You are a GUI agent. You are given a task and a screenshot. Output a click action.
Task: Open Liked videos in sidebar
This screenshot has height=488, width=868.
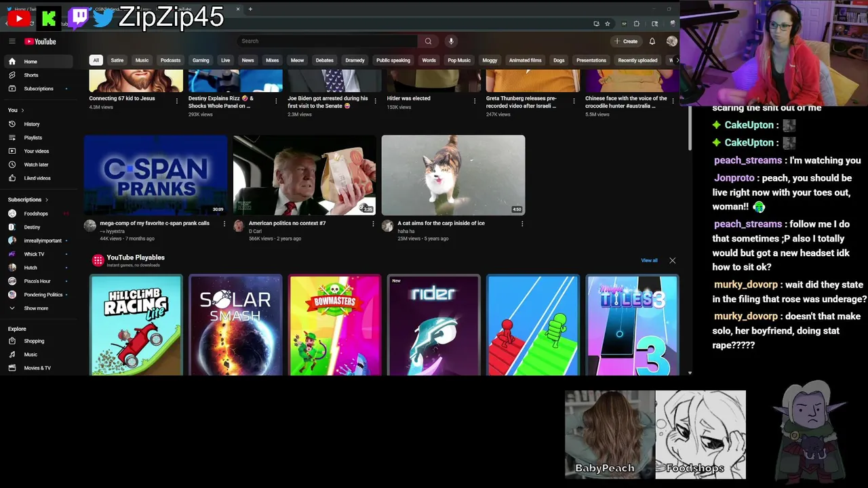coord(39,178)
